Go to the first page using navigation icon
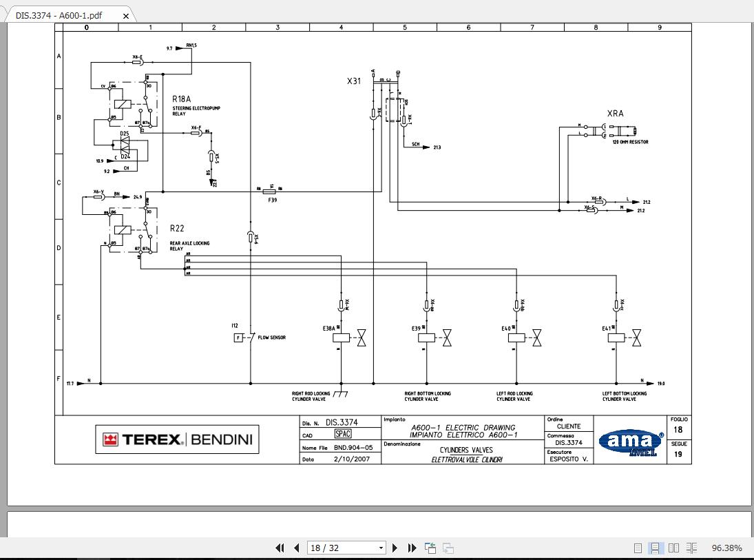The image size is (754, 560). [280, 548]
